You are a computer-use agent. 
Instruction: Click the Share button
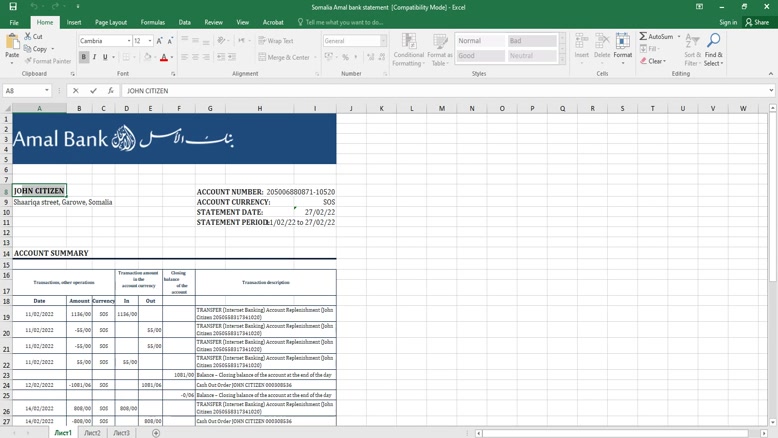click(x=757, y=22)
